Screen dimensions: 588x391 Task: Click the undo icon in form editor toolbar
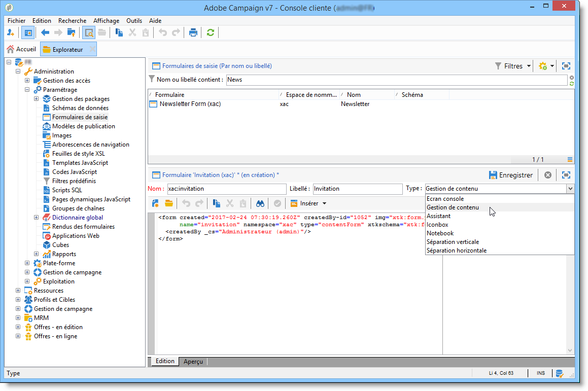pos(186,203)
